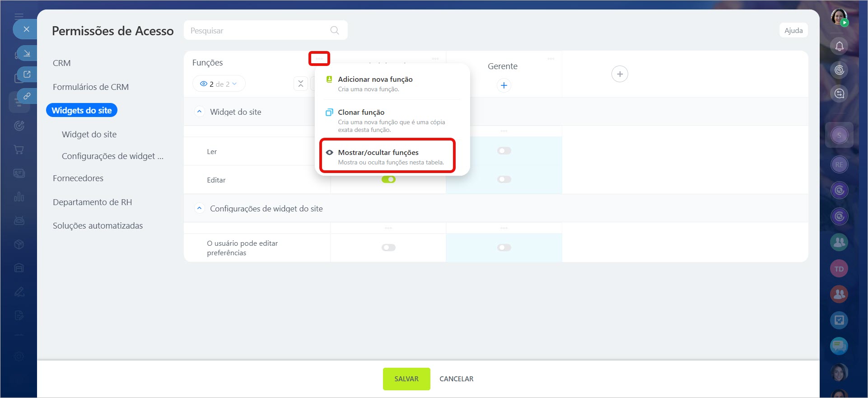The image size is (868, 398).
Task: Enable Gerente's edit preferences toggle
Action: pos(504,248)
